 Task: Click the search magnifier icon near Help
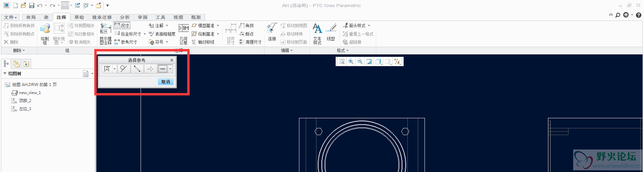(618, 15)
